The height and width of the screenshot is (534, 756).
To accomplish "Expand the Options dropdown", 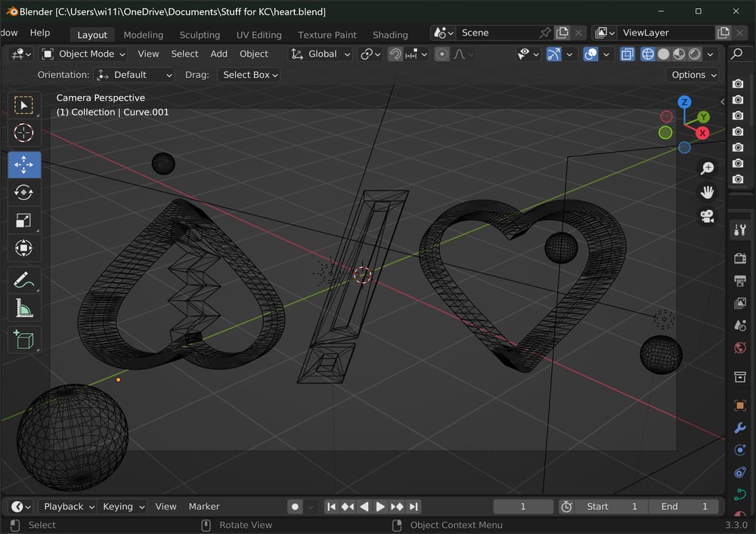I will pos(693,75).
